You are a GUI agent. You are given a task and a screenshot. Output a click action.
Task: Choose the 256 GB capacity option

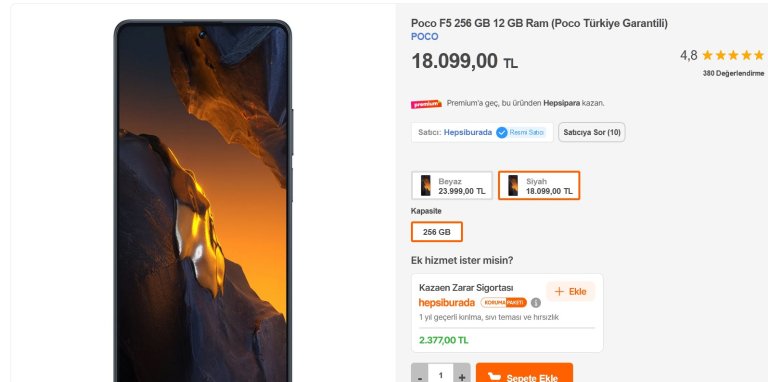tap(436, 232)
